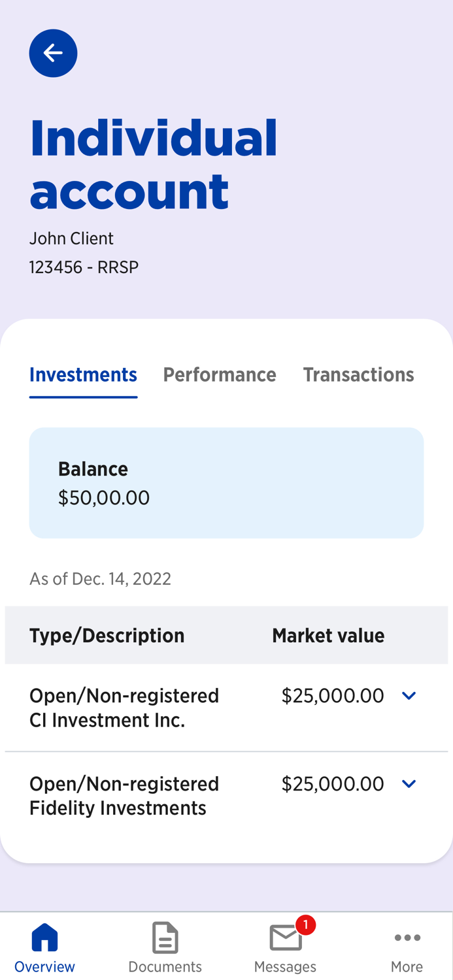
Task: Switch to the Performance tab
Action: pos(220,374)
